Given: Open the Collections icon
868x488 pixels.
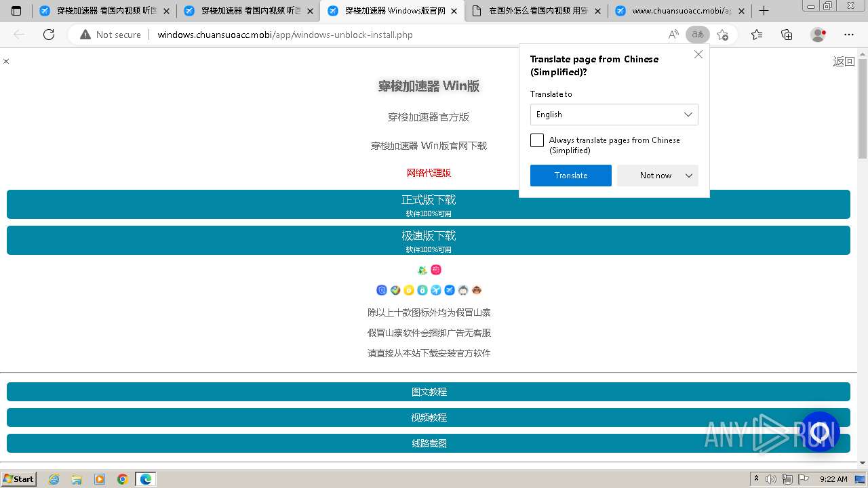Looking at the screenshot, I should [787, 35].
